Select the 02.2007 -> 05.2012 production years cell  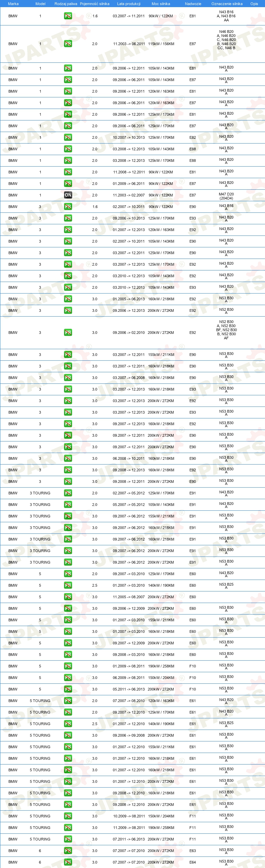click(x=129, y=493)
